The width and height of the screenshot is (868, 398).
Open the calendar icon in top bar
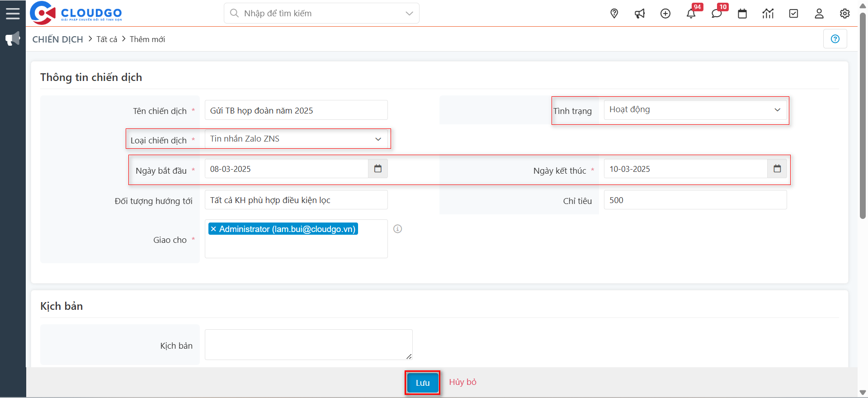742,14
